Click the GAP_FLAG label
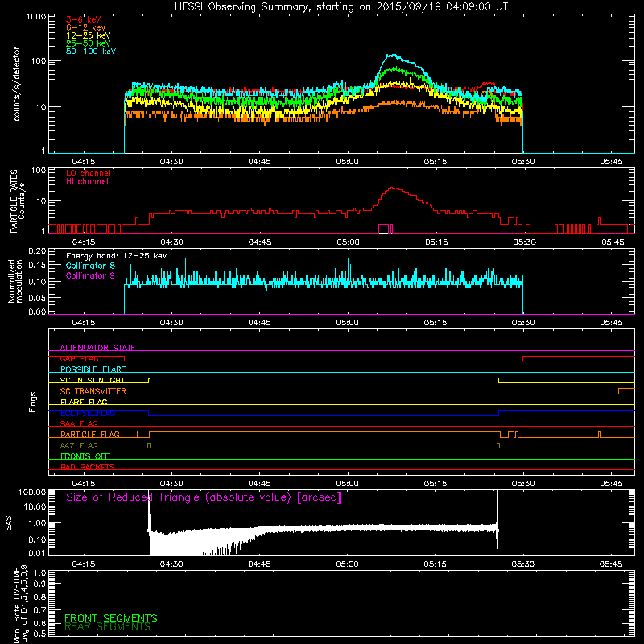Image resolution: width=644 pixels, height=644 pixels. coord(79,358)
